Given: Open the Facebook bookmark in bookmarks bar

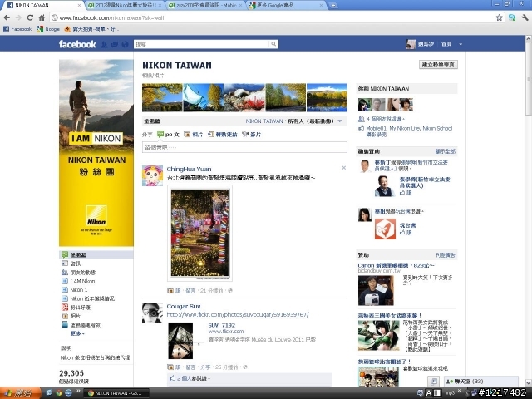Looking at the screenshot, I should 17,29.
